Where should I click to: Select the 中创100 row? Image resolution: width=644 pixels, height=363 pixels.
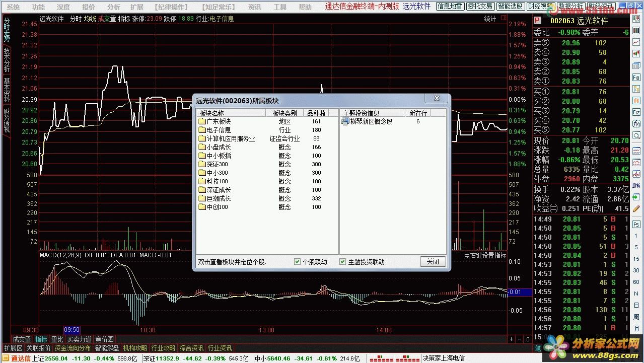click(x=267, y=207)
